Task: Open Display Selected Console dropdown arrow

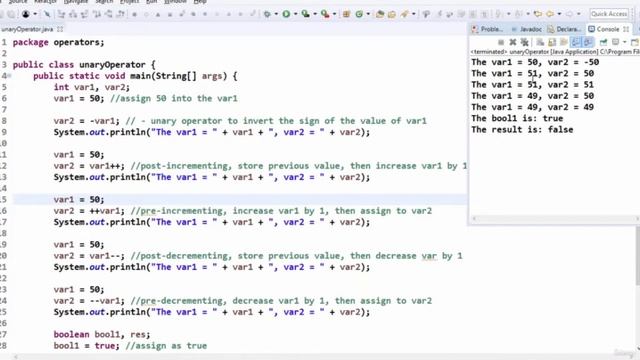Action: coord(624,42)
